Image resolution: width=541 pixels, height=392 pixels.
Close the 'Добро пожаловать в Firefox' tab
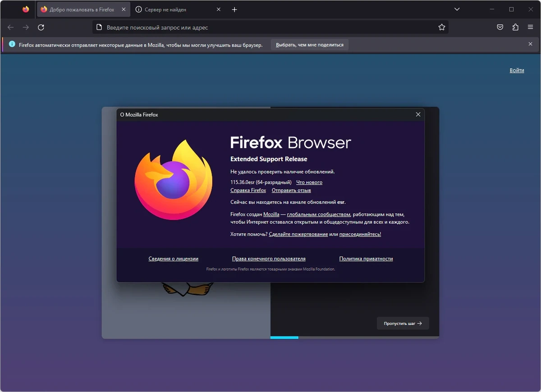tap(124, 9)
